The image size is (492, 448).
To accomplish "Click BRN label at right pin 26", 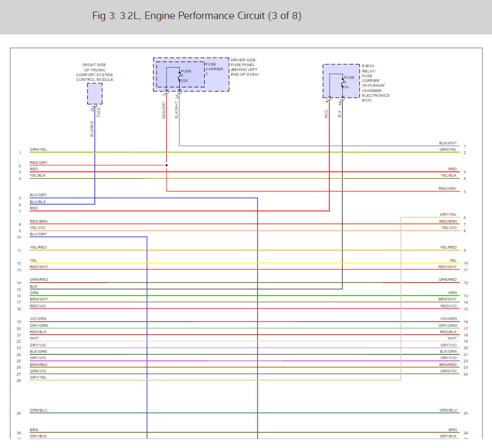I will (452, 430).
